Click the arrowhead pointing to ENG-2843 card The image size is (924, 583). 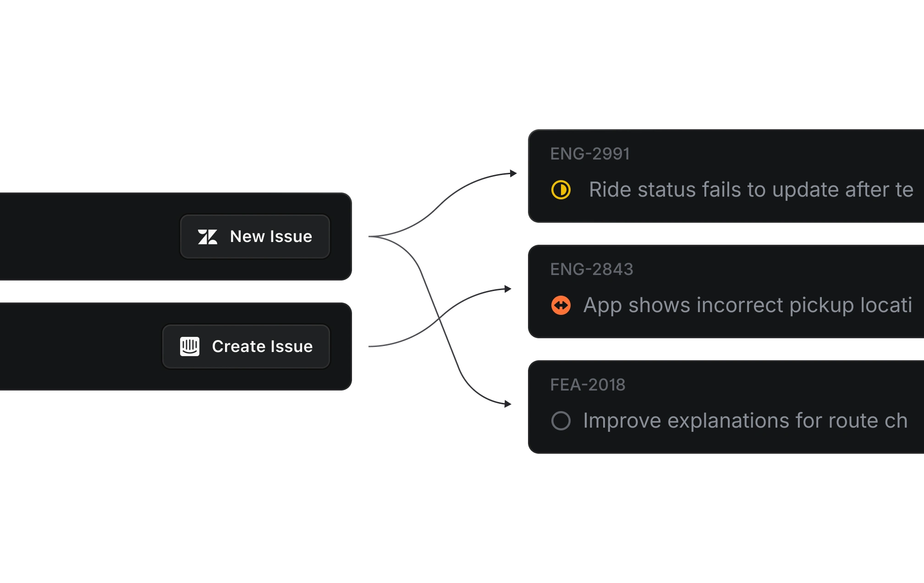[508, 289]
